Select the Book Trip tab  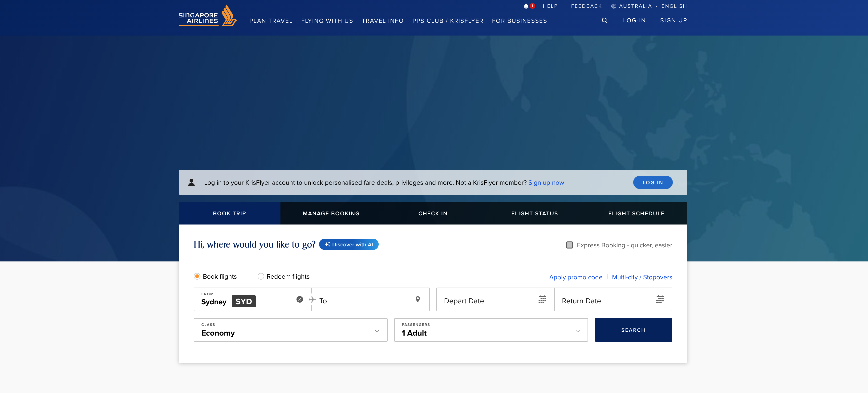pyautogui.click(x=229, y=213)
